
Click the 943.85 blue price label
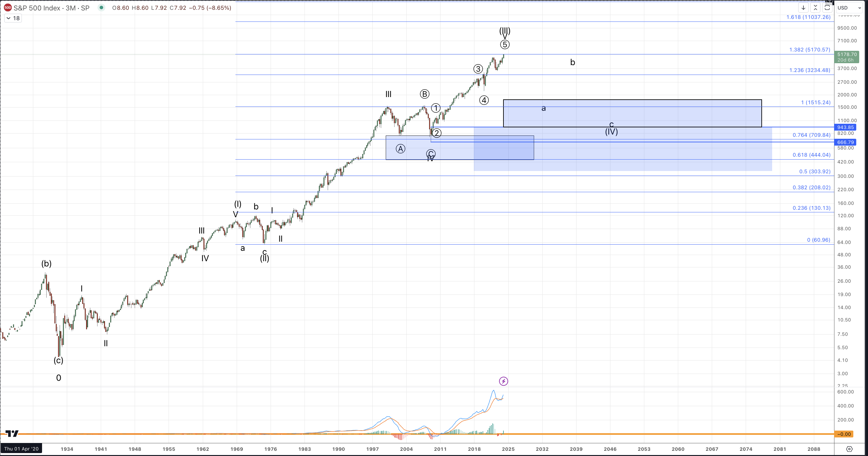point(846,127)
